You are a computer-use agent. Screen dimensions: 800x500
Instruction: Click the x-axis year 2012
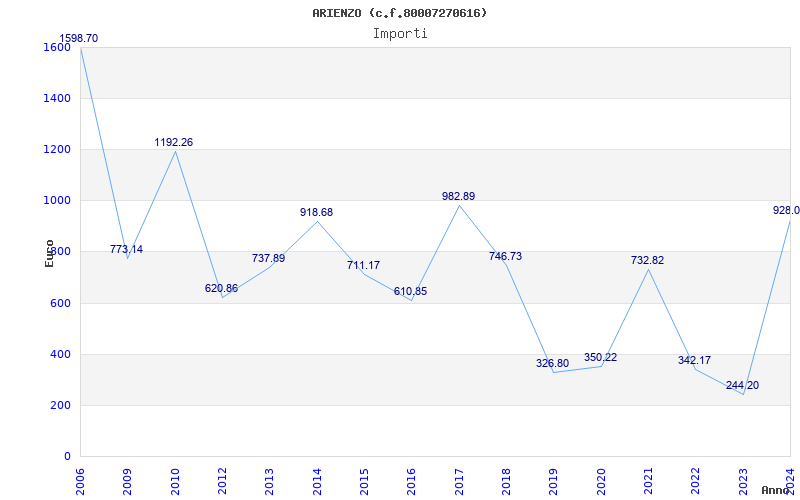[x=222, y=482]
